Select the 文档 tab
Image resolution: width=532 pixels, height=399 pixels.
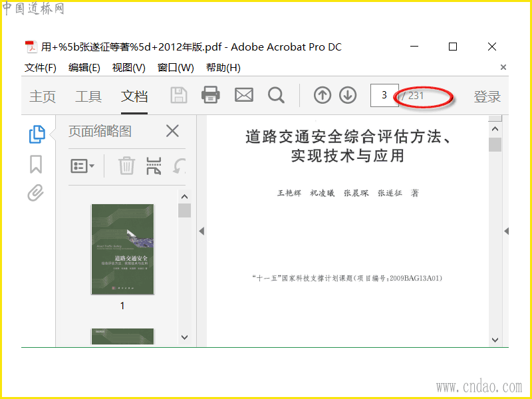(x=134, y=96)
